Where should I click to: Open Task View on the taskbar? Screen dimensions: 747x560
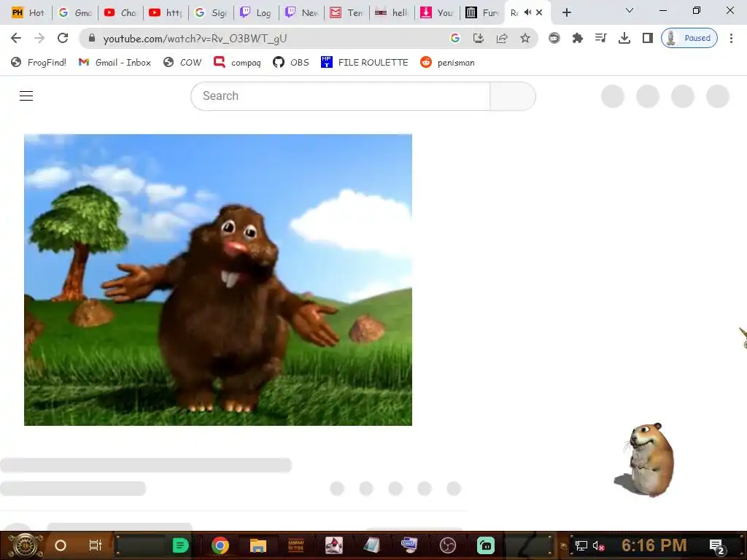click(x=96, y=545)
